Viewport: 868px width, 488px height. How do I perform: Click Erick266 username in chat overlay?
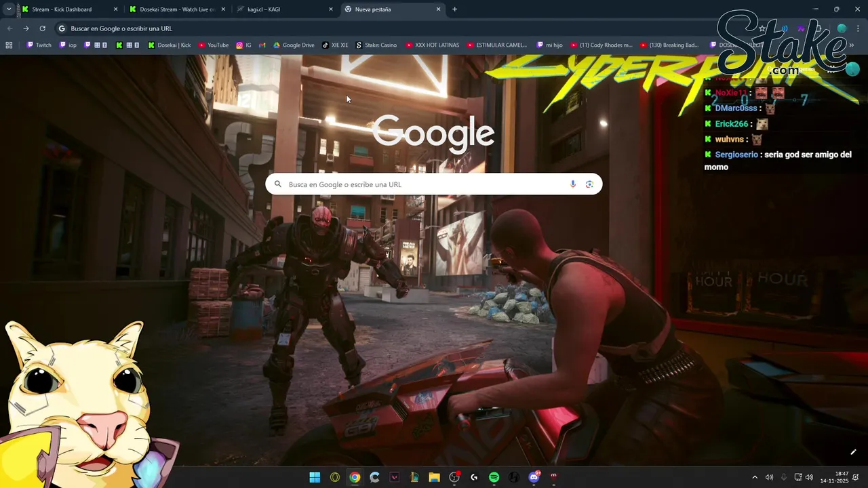point(731,124)
